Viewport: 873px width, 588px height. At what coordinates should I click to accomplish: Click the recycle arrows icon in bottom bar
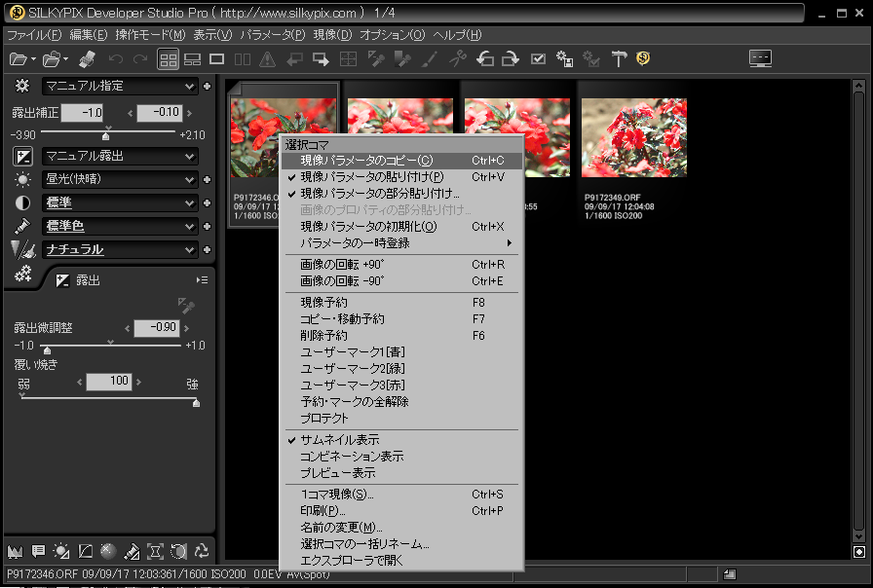(x=203, y=550)
